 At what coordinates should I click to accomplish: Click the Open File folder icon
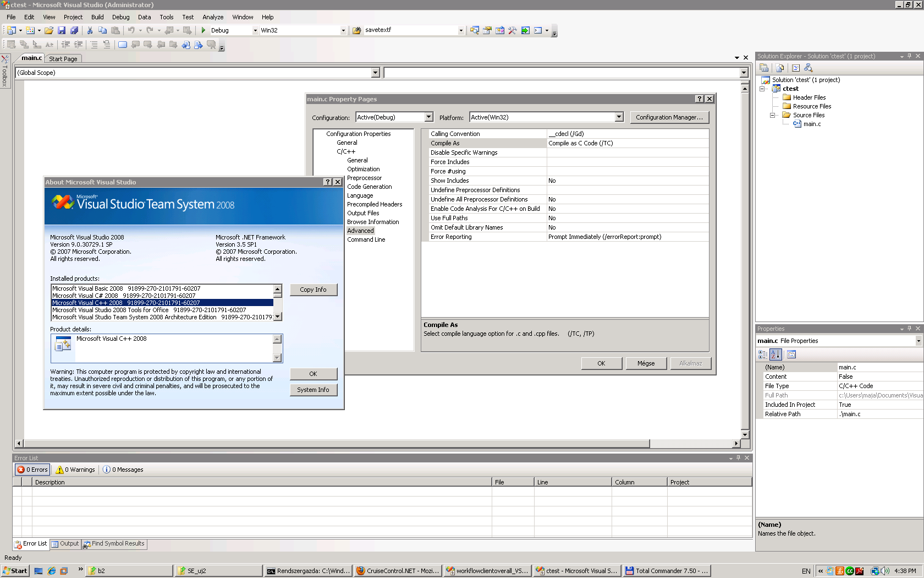pyautogui.click(x=49, y=30)
